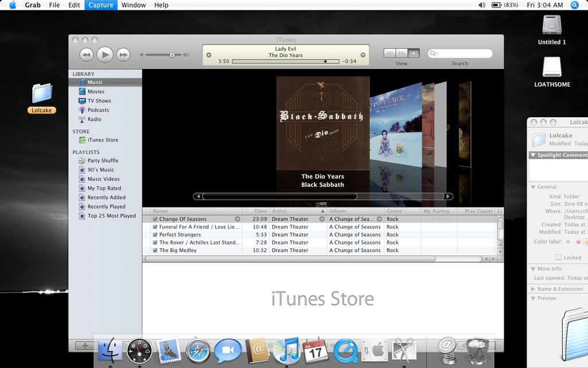Click the arrow link beside A Change of Sea… album

[x=379, y=219]
